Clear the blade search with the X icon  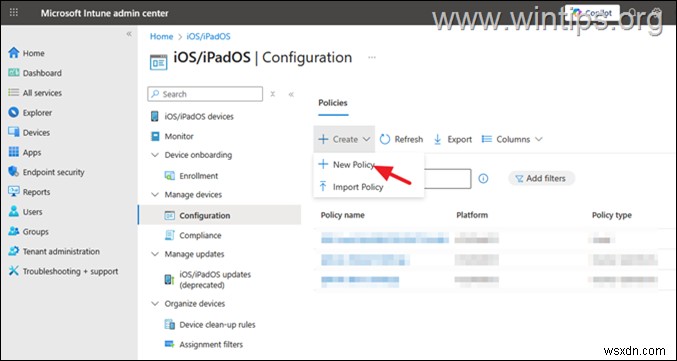[x=273, y=94]
